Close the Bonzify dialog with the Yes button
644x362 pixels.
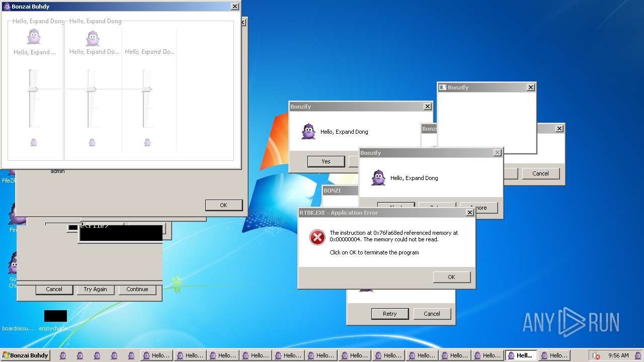click(427, 107)
